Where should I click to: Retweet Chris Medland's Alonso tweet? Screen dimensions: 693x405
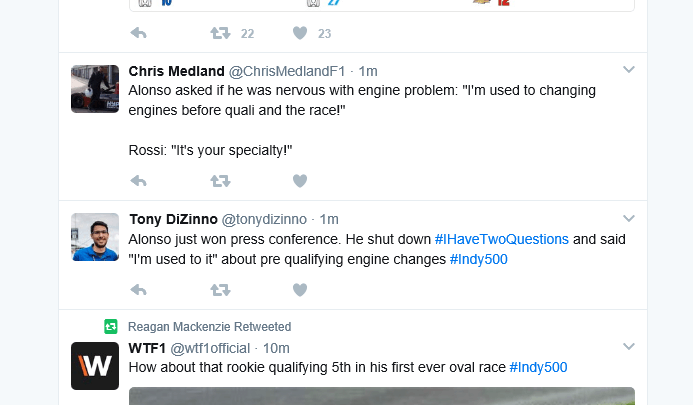[x=220, y=181]
